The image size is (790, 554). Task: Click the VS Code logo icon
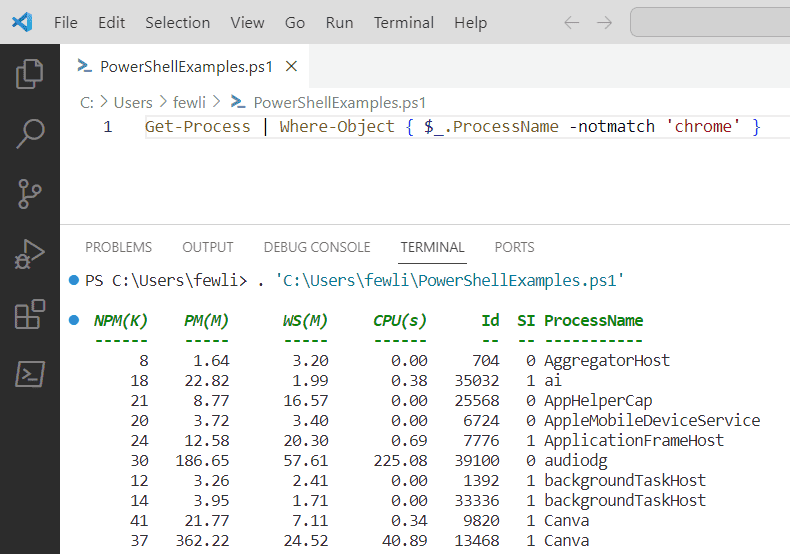tap(22, 22)
